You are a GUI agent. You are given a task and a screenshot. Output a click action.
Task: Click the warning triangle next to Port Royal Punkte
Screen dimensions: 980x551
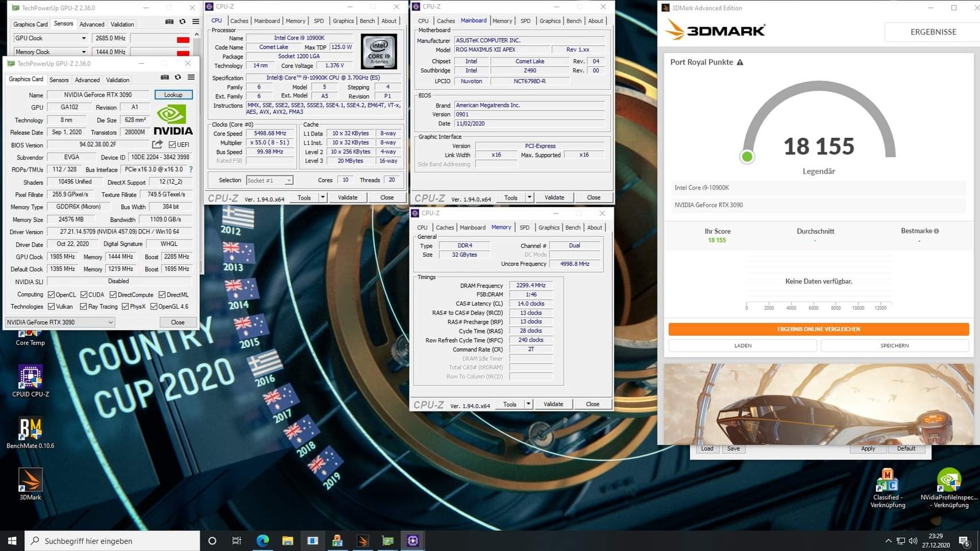740,62
